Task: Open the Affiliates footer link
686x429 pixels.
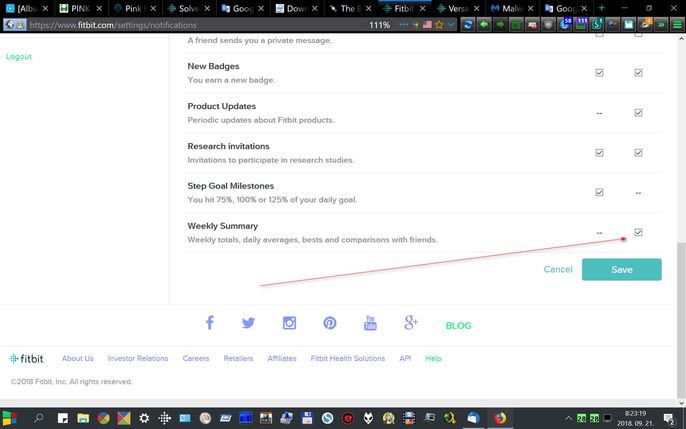Action: 282,358
